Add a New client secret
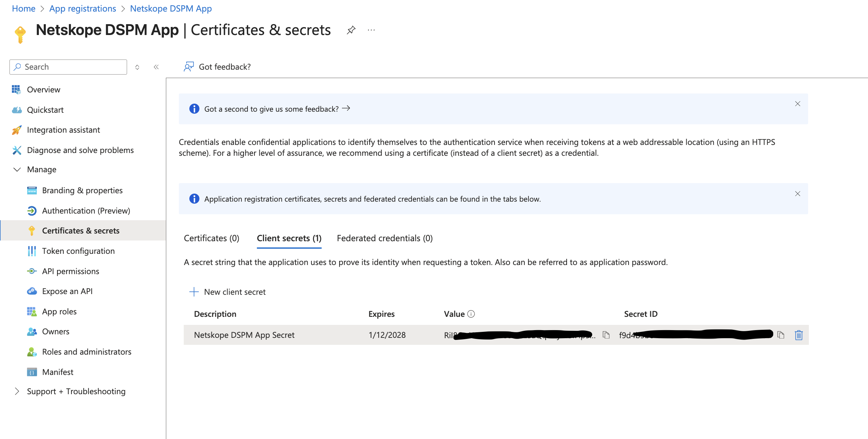This screenshot has width=868, height=439. pos(227,292)
